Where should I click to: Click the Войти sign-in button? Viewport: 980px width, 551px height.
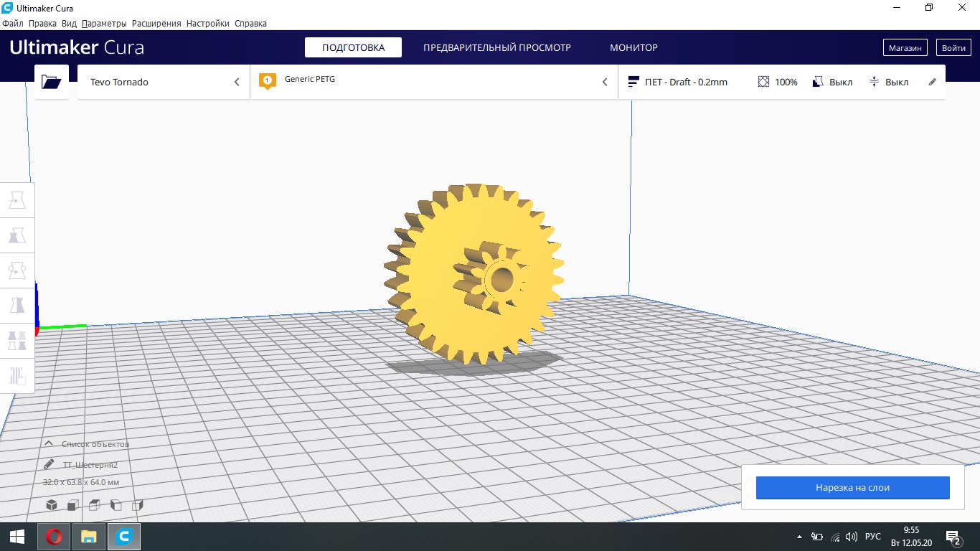click(x=953, y=48)
